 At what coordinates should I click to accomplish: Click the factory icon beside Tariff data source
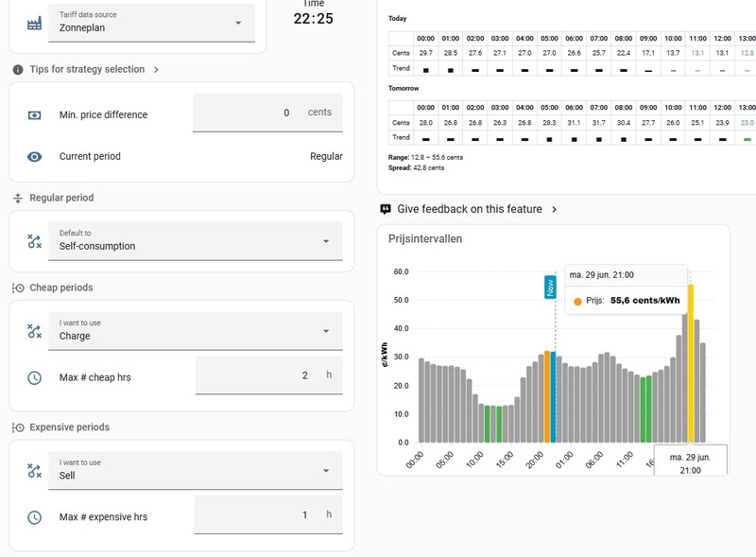tap(34, 23)
